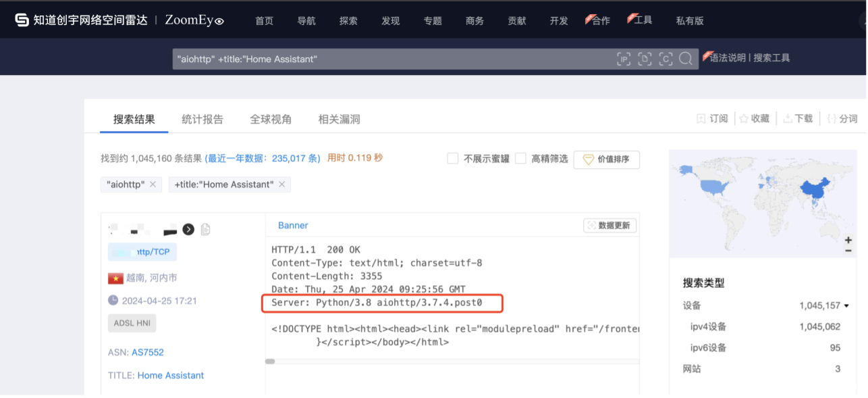Click the arrow icon beside the masked IP
Screen dimensions: 868x398
tap(188, 230)
